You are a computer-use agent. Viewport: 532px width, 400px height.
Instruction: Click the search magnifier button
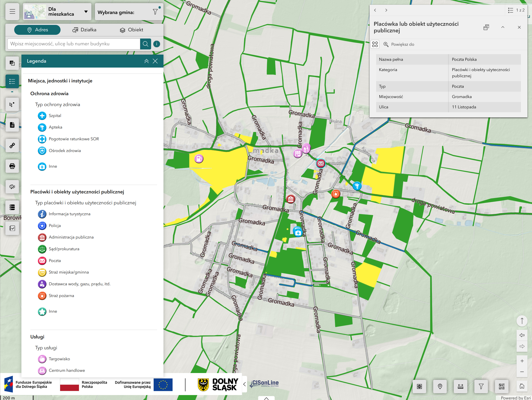point(145,44)
